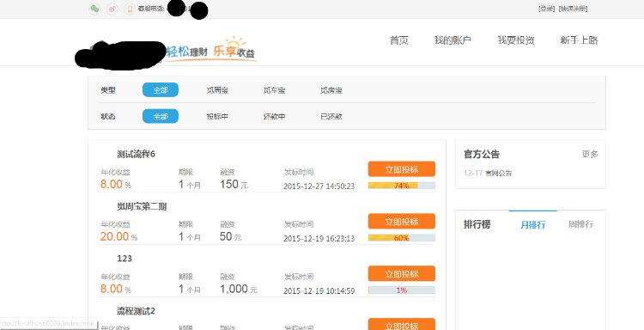Click the Weibo icon in top bar
This screenshot has width=644, height=330.
coord(112,9)
